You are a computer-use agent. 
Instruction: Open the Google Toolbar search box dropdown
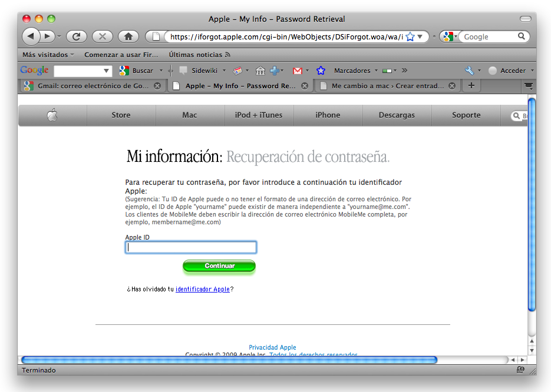click(x=105, y=71)
